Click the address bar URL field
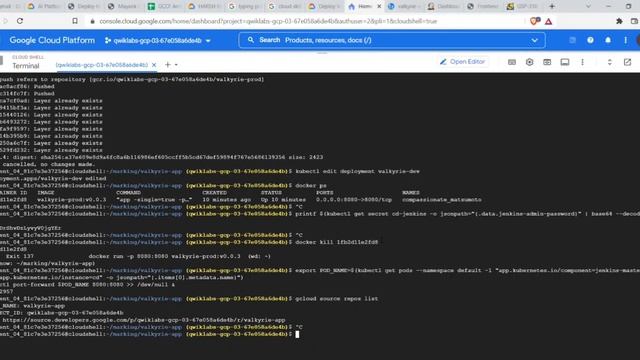The width and height of the screenshot is (640, 360). click(x=268, y=21)
